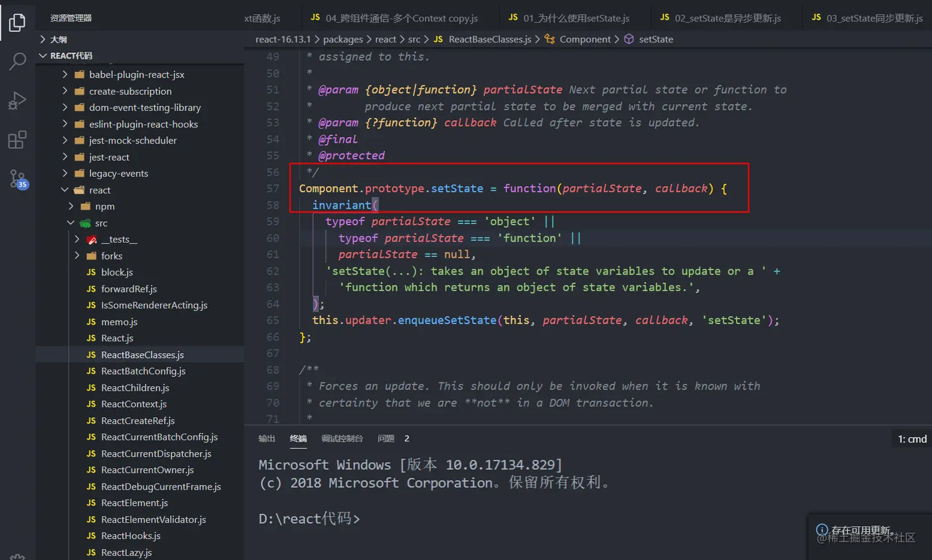This screenshot has width=932, height=560.
Task: Place cursor at the terminal prompt D:\react代码>
Action: pos(309,519)
